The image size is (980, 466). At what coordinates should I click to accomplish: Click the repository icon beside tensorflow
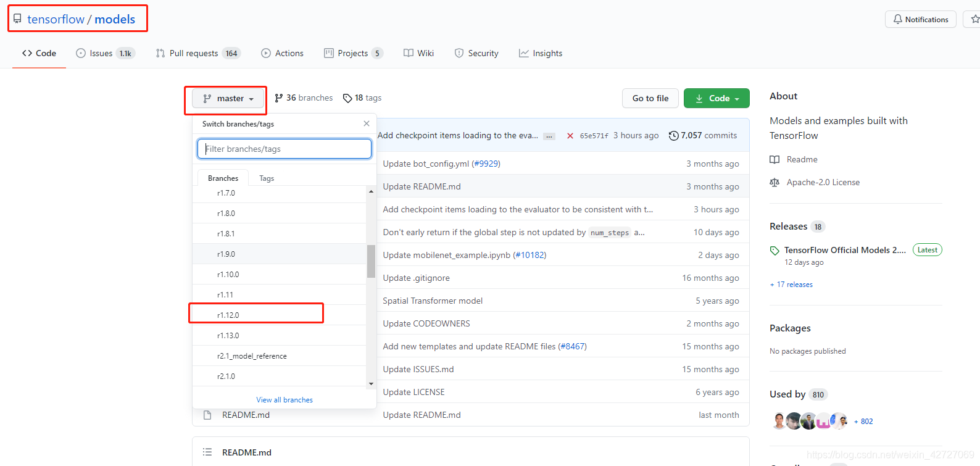(17, 19)
